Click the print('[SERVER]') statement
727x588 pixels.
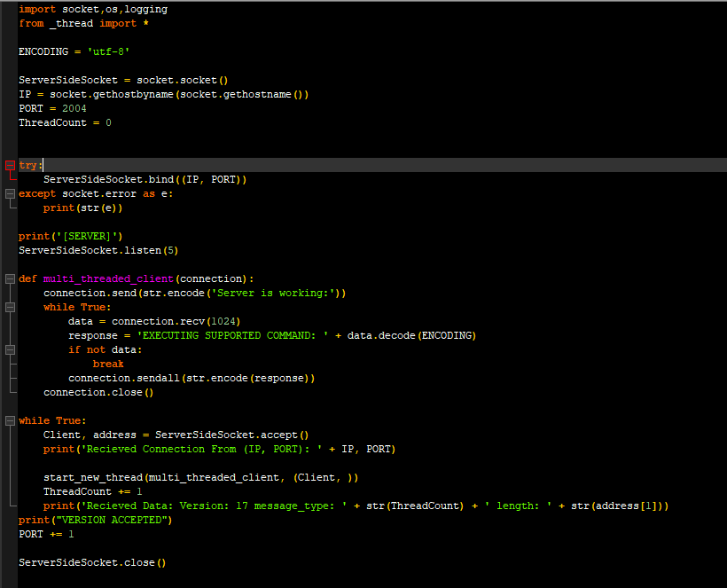point(71,236)
